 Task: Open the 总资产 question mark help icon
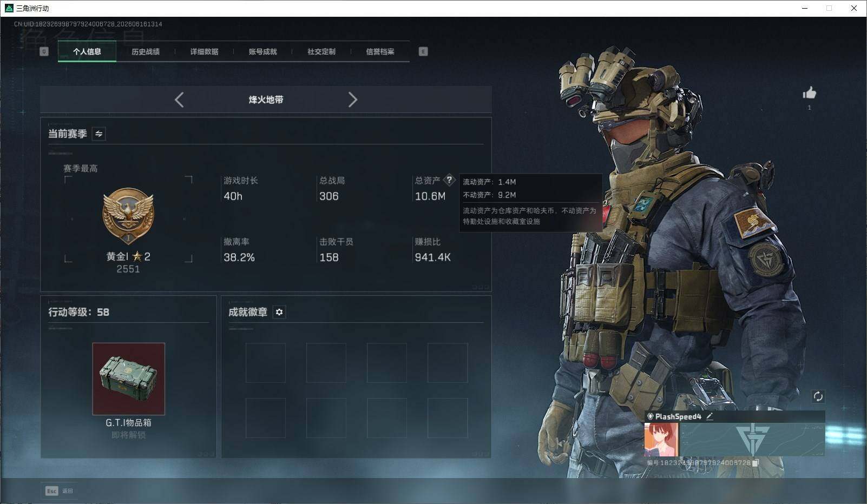tap(449, 180)
